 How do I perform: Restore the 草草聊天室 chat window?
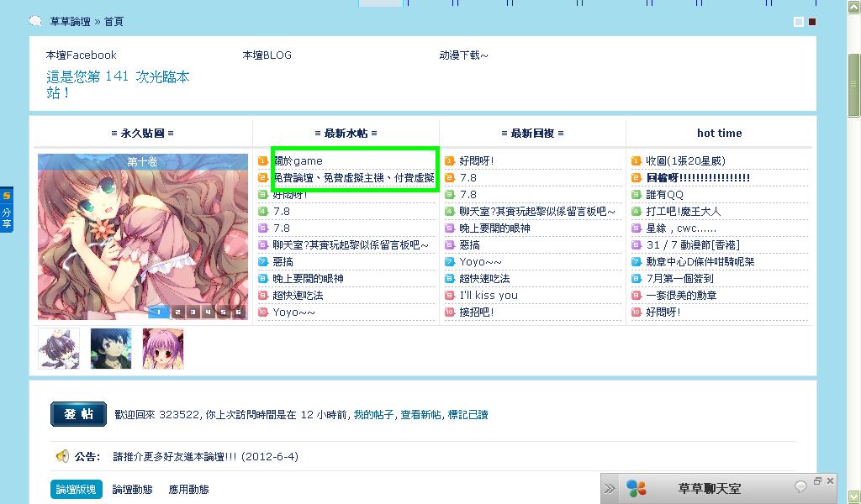click(817, 481)
